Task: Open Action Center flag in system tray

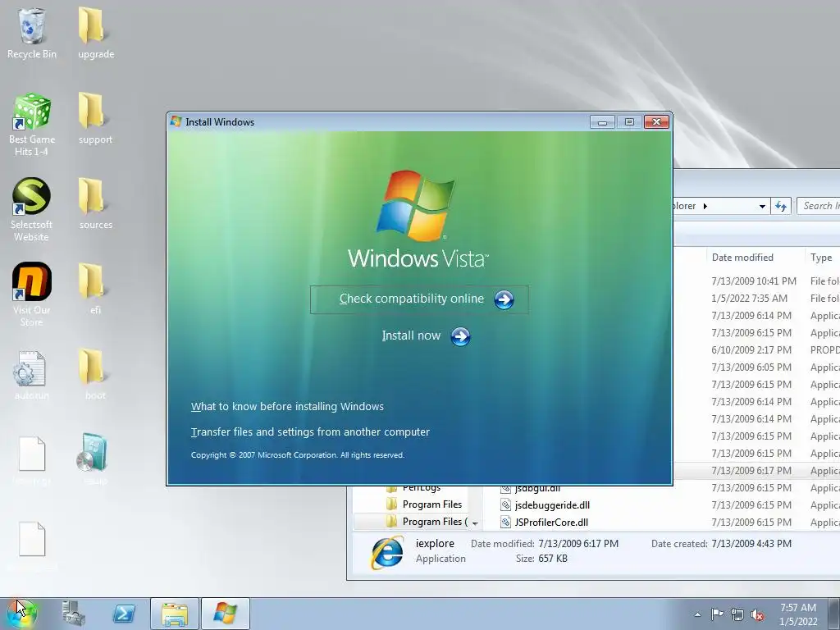Action: coord(717,614)
